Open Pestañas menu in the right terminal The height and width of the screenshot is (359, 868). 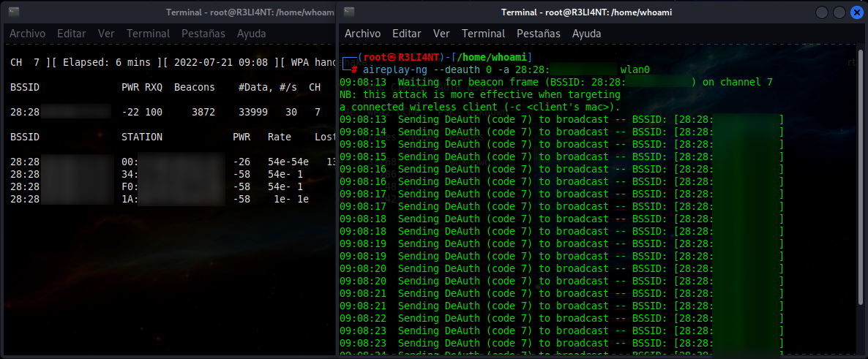(x=539, y=34)
